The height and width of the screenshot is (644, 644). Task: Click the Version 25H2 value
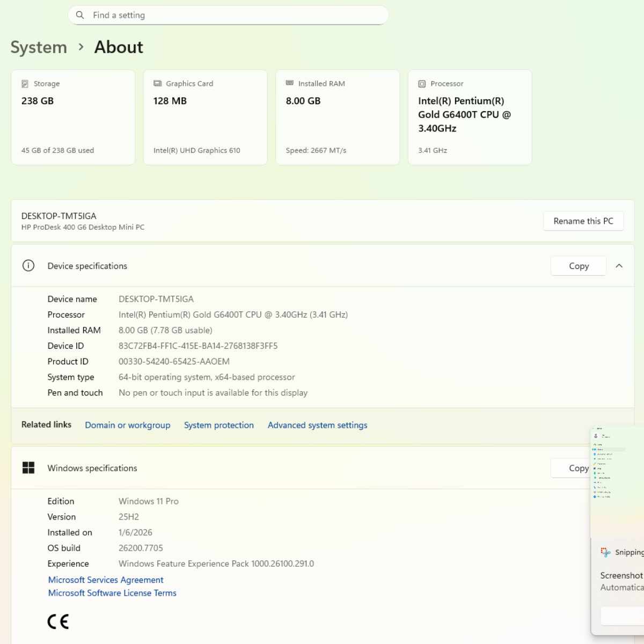click(x=129, y=517)
